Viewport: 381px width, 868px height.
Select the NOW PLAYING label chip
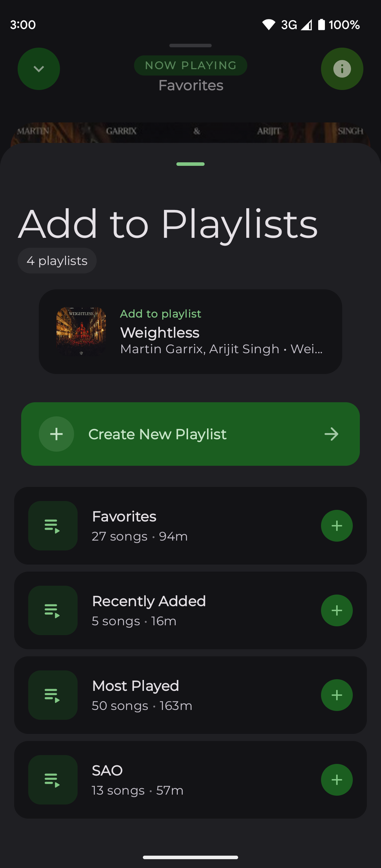(x=190, y=65)
